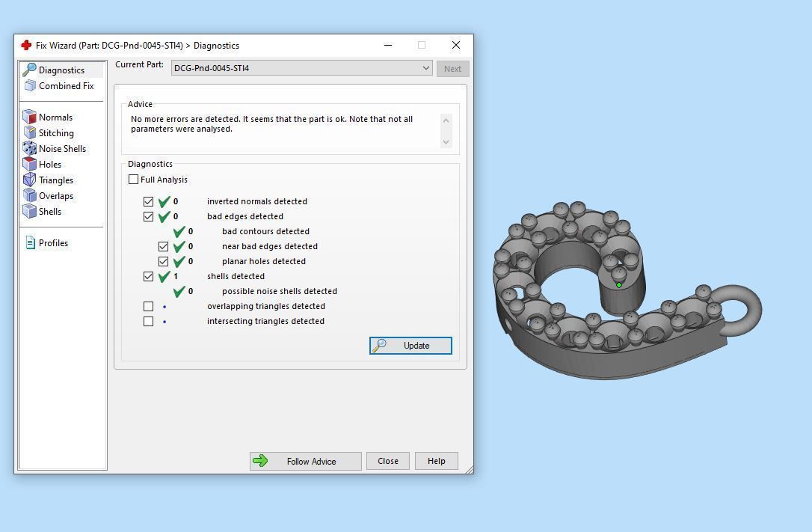Screen dimensions: 812x532
Task: Select the Holes page label
Action: pos(49,164)
